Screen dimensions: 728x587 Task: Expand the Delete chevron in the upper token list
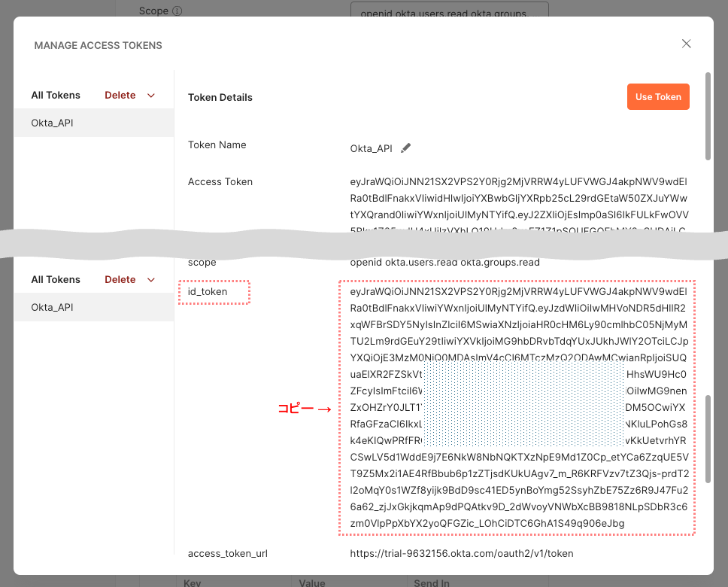pyautogui.click(x=151, y=96)
